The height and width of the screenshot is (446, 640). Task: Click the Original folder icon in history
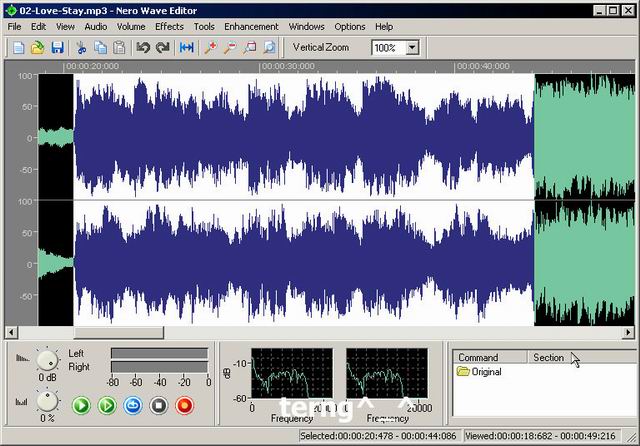tap(463, 371)
